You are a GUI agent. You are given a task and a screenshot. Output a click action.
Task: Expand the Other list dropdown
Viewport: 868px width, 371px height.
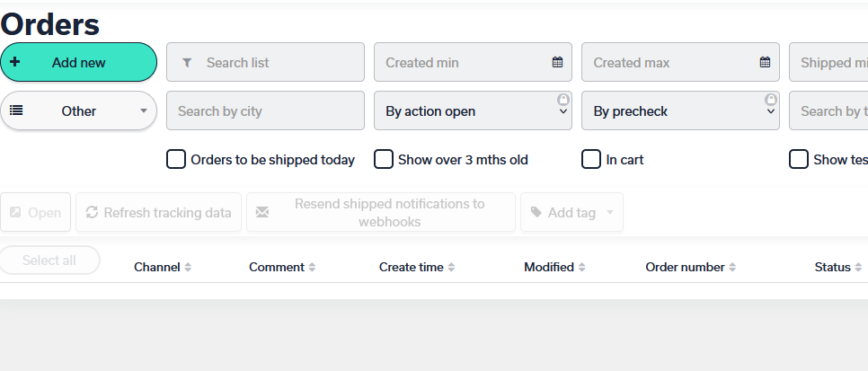(x=78, y=110)
